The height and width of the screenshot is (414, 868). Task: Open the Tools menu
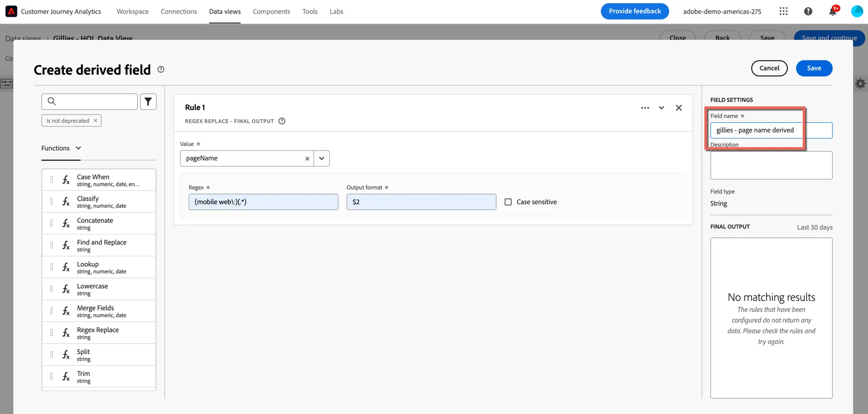tap(310, 11)
